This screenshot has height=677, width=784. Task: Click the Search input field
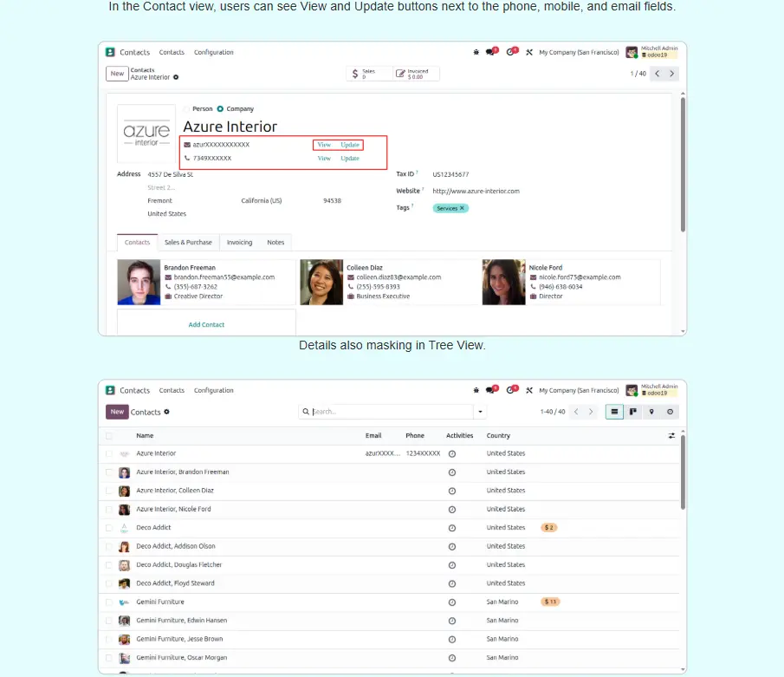coord(390,412)
